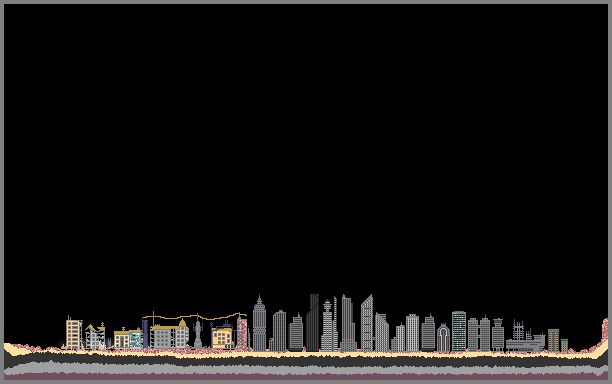Click the dark black skyscraper
Image resolution: width=612 pixels, height=384 pixels.
pyautogui.click(x=312, y=323)
